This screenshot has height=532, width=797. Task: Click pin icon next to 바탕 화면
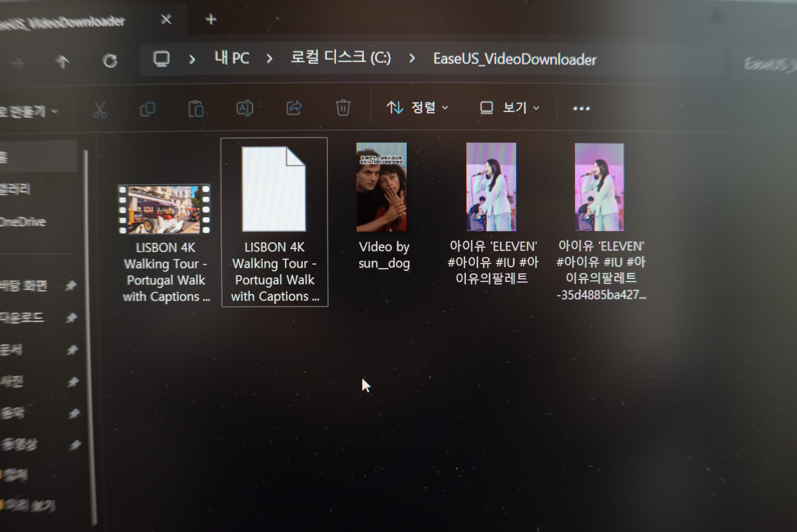[71, 286]
